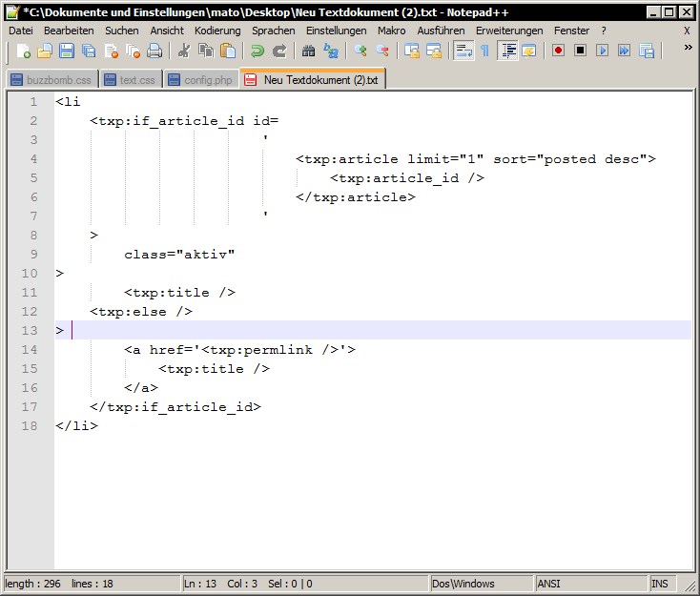Viewport: 700px width, 596px height.
Task: Switch to the text.css tab
Action: (x=131, y=80)
